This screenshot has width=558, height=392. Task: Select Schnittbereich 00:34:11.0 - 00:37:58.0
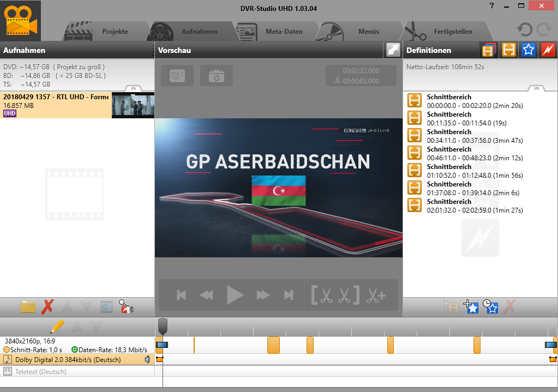click(475, 136)
